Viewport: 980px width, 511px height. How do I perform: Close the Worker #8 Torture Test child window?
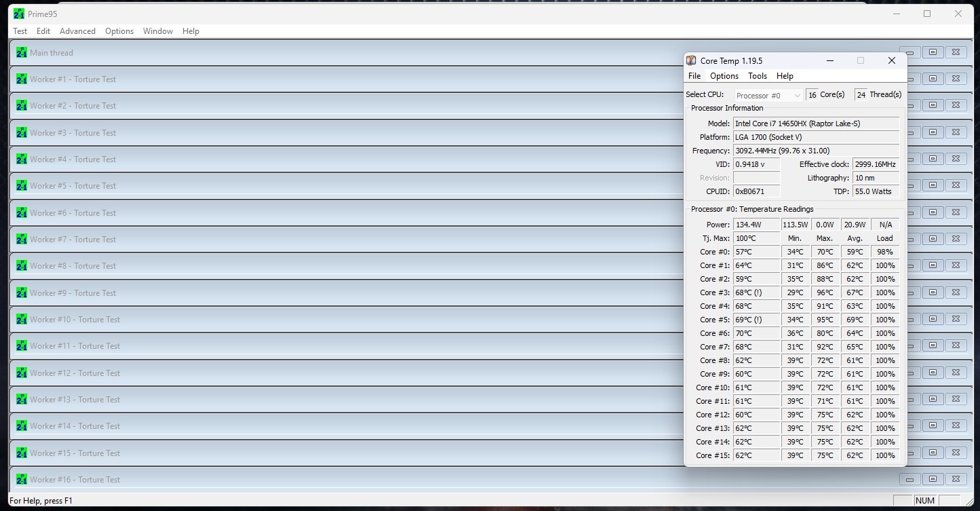point(956,265)
